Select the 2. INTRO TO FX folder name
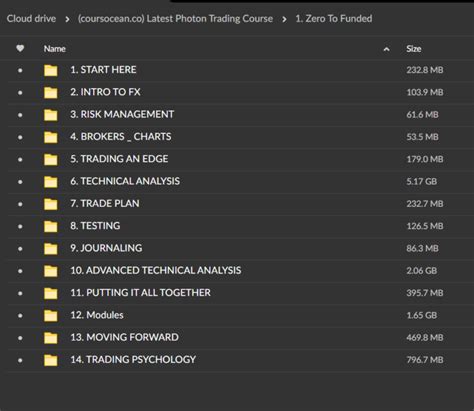Image resolution: width=474 pixels, height=411 pixels. [x=105, y=92]
